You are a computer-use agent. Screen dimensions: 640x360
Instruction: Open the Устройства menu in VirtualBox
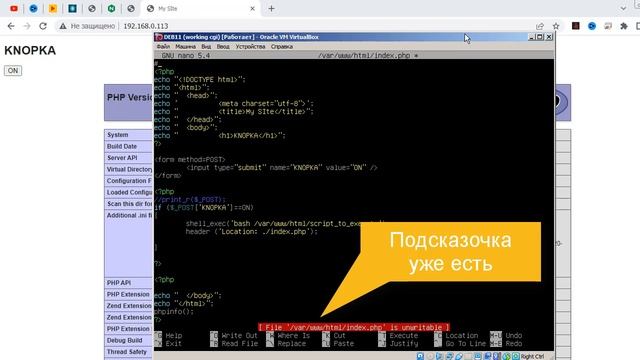pos(250,47)
